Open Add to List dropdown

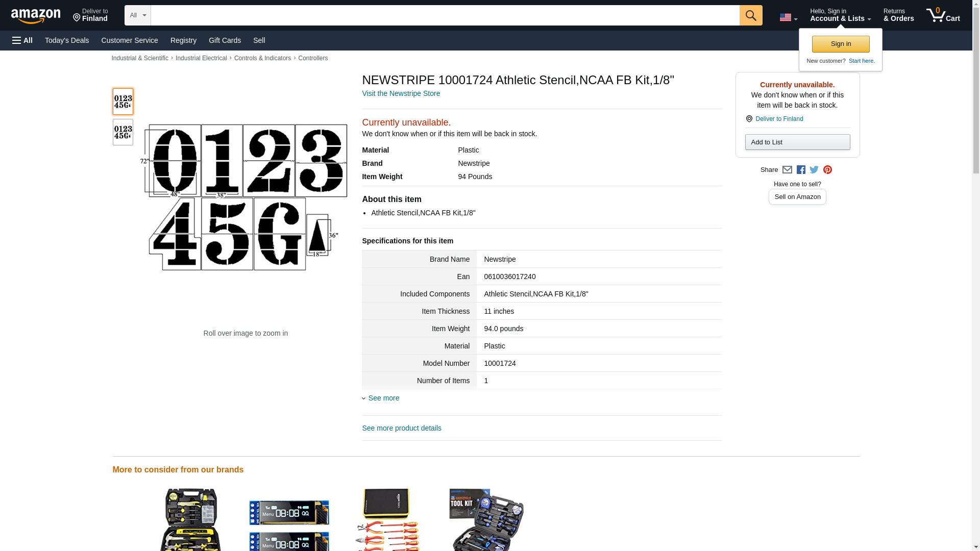(797, 142)
